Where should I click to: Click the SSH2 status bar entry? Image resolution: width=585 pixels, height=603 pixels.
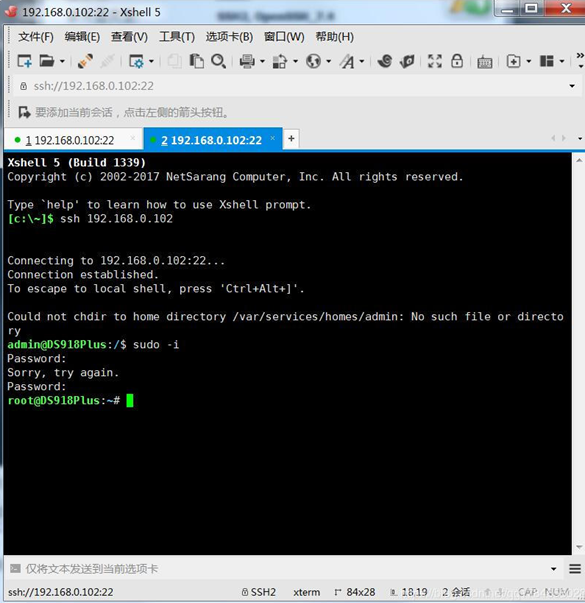tap(259, 592)
